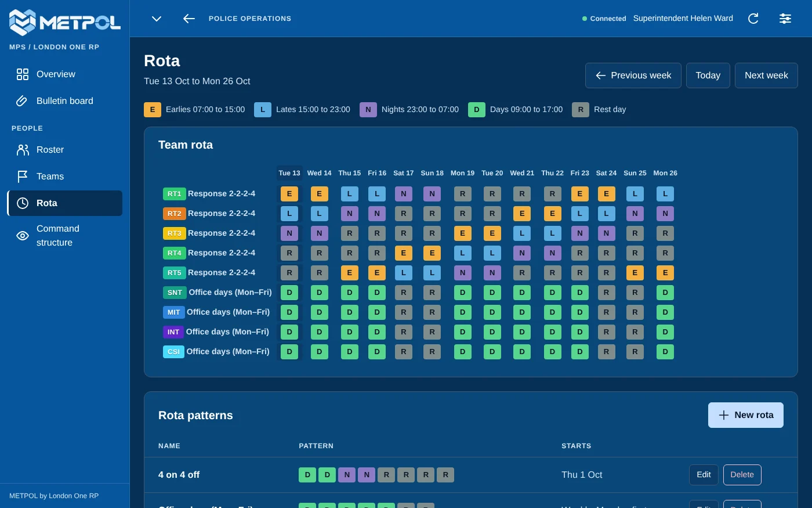Click the Tue 13 column header
Screen dimensions: 812x508
tap(289, 173)
